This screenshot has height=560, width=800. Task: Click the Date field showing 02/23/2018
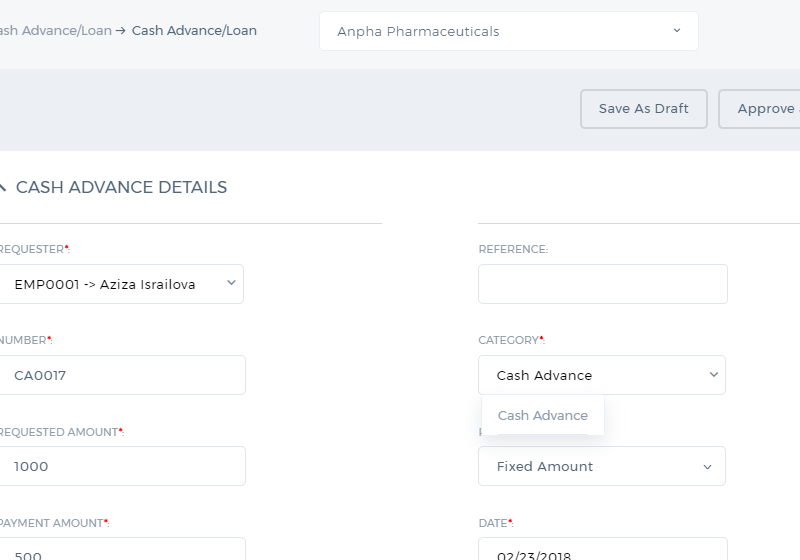point(603,549)
